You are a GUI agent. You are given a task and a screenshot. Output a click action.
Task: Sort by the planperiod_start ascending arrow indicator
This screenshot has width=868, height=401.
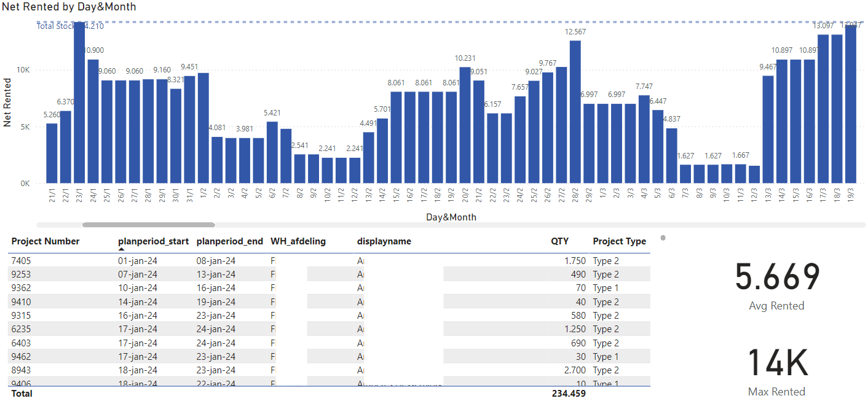122,250
